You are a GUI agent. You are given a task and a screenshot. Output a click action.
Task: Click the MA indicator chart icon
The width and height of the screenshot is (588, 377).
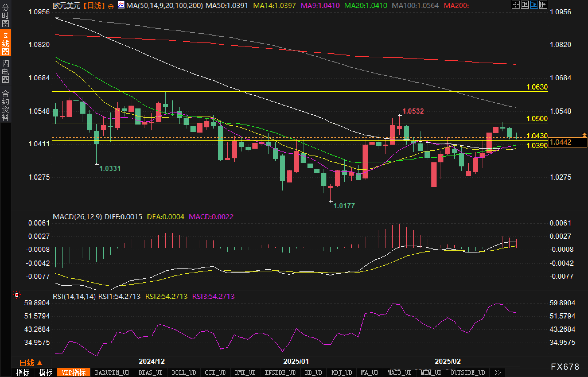pos(121,5)
